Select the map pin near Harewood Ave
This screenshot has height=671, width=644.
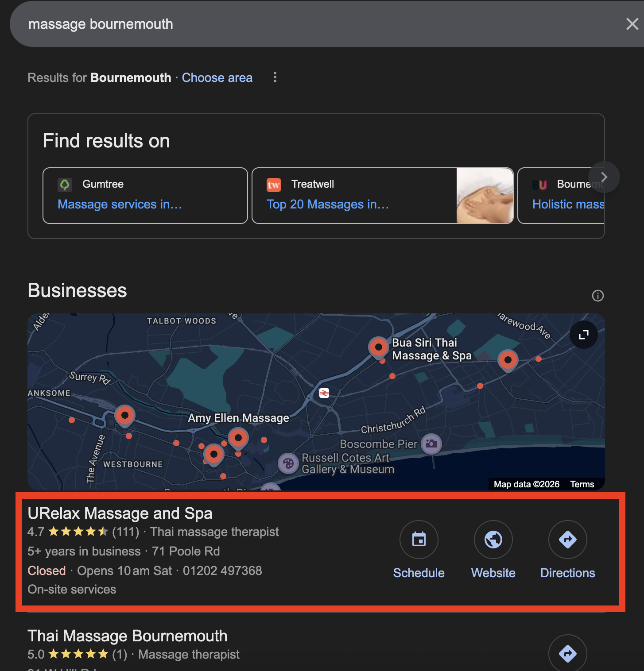[508, 361]
